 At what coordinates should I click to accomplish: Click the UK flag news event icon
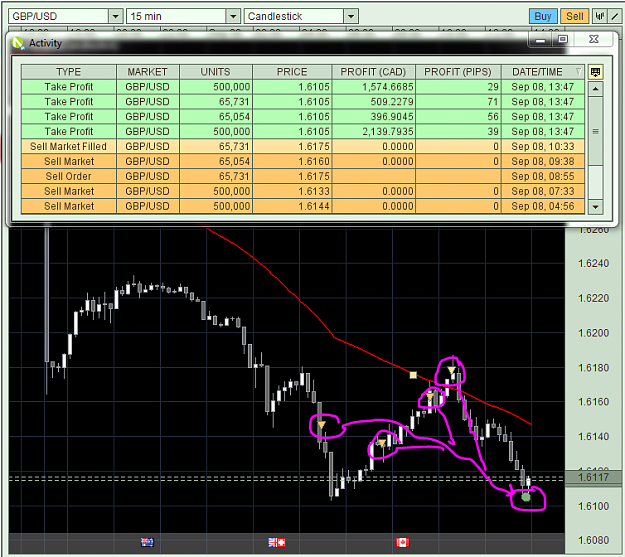[x=272, y=542]
